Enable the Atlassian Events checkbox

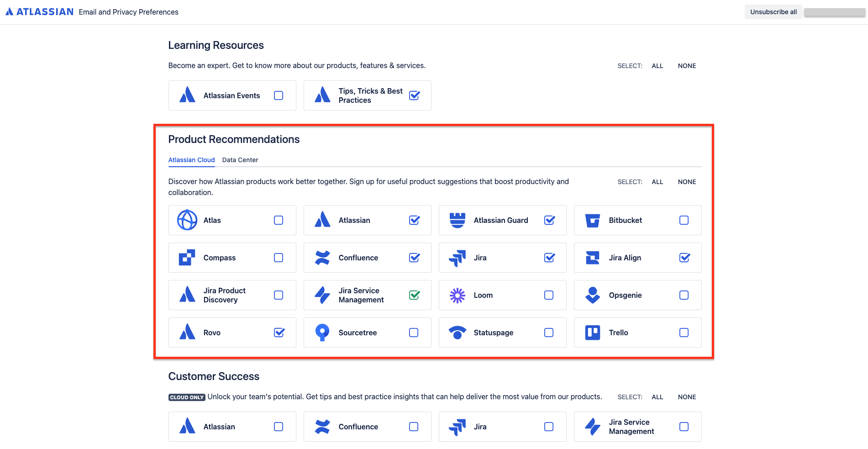point(279,95)
